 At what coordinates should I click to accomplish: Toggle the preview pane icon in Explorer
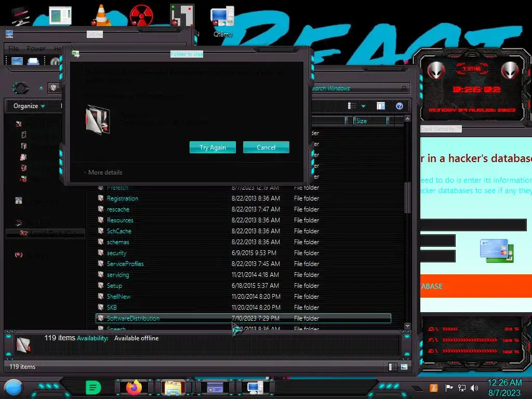click(x=381, y=106)
